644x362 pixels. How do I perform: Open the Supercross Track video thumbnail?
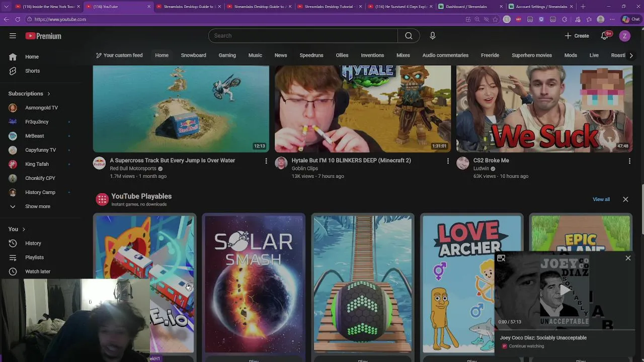[x=181, y=109]
